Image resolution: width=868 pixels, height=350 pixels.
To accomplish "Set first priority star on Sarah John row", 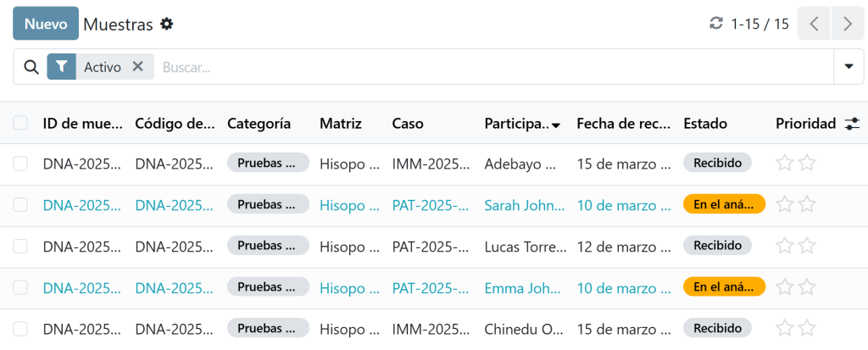I will 785,204.
